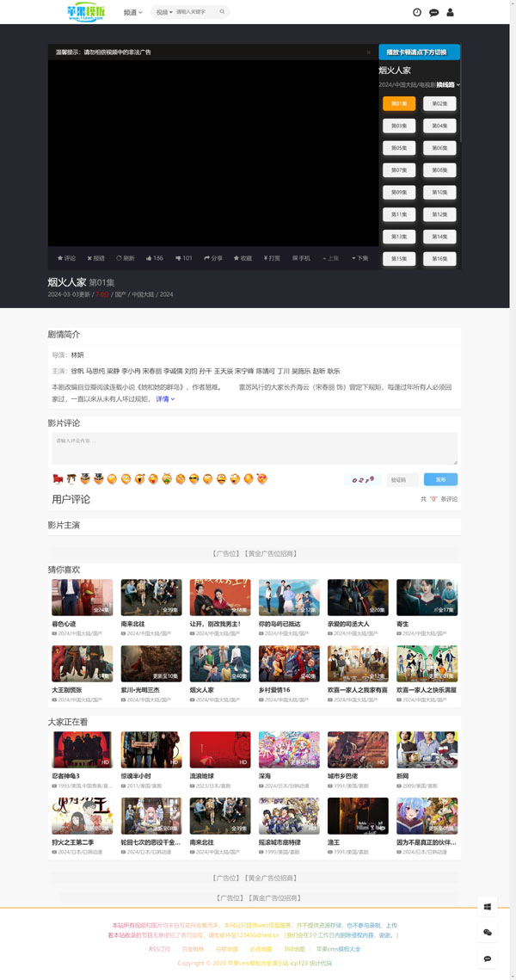Open the messages speech bubble icon in header
Screen dimensions: 516x980
(433, 12)
